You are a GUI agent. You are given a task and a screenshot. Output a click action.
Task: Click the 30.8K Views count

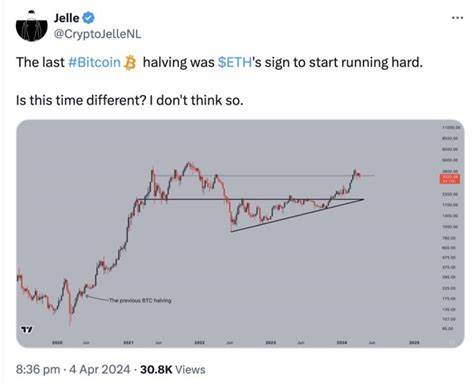173,369
